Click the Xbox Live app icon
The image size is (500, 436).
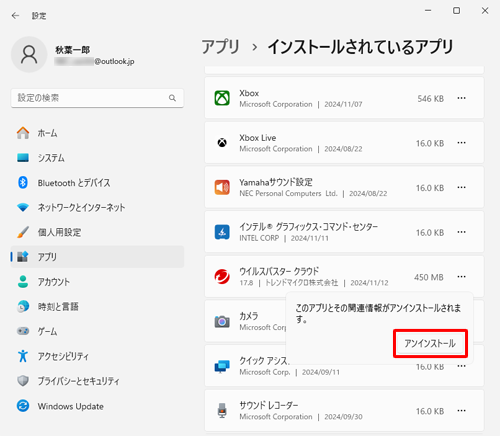tap(222, 143)
